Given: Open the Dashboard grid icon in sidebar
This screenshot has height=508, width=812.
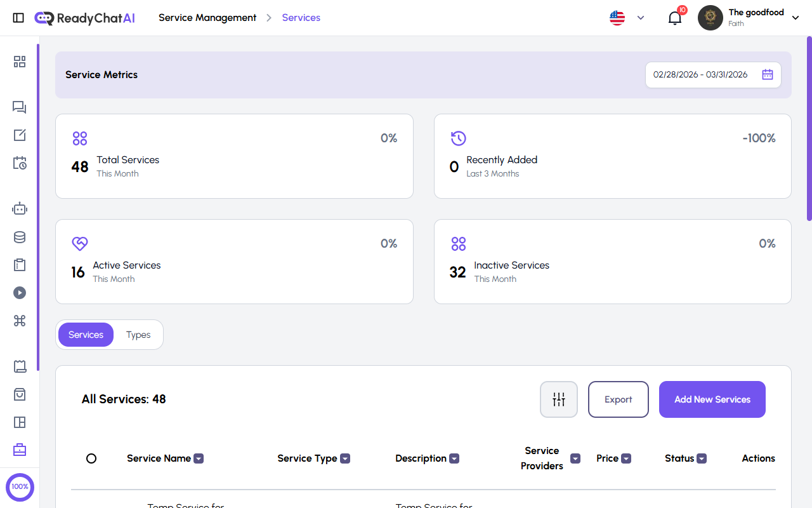Looking at the screenshot, I should (x=19, y=62).
